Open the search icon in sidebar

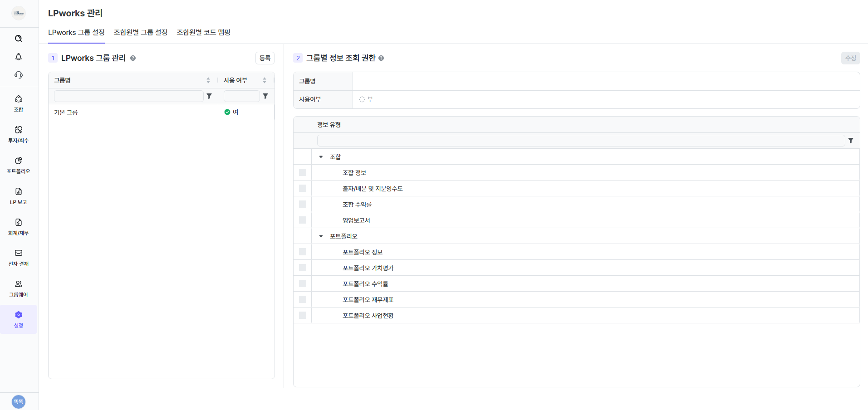(19, 39)
